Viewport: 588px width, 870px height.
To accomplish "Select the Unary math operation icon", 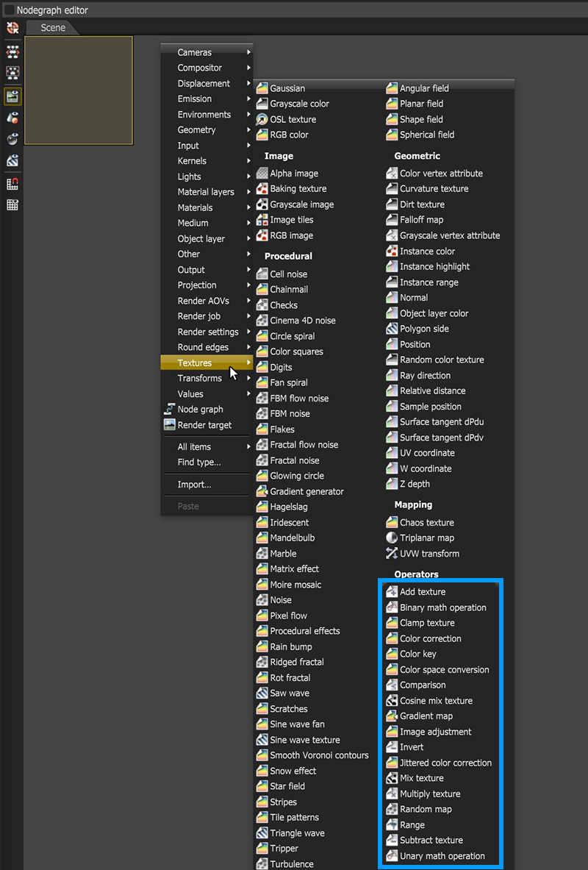I will (392, 856).
